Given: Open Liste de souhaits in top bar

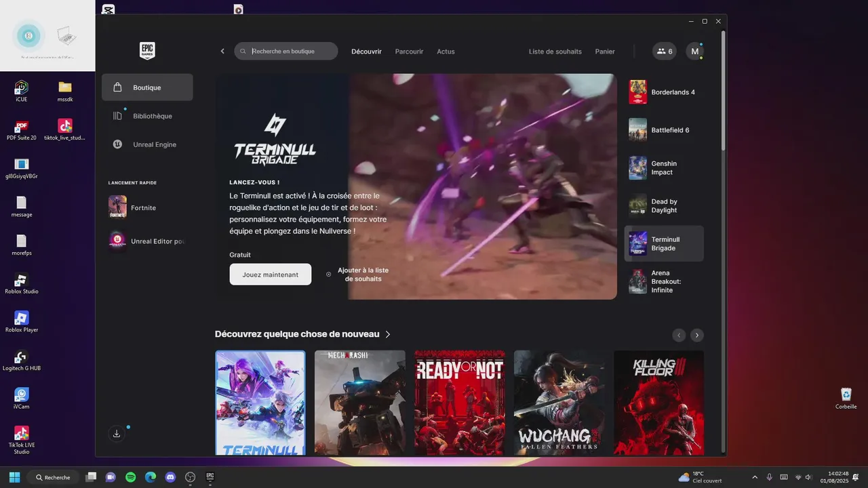Looking at the screenshot, I should [x=555, y=52].
